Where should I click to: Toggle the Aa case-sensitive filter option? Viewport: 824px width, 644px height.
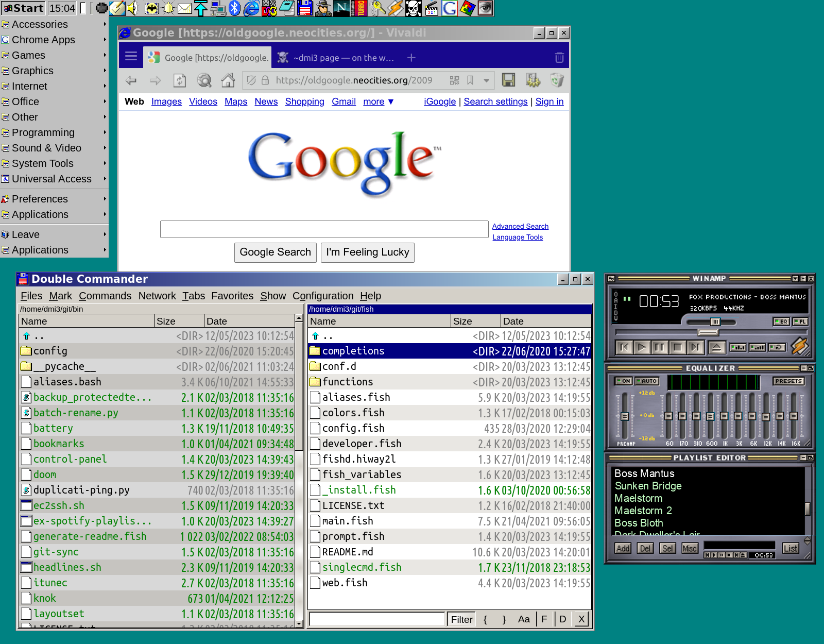(x=524, y=619)
